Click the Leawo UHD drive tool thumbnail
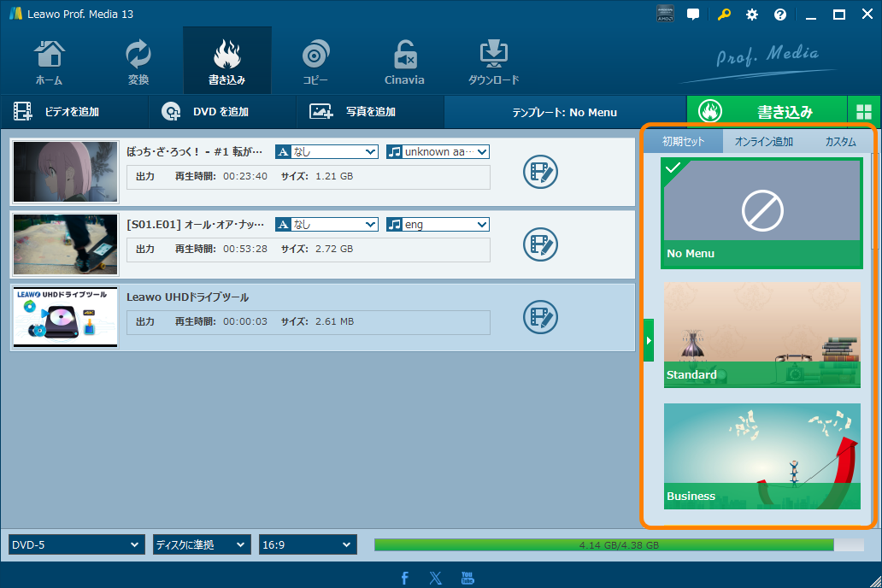This screenshot has width=882, height=588. (65, 317)
